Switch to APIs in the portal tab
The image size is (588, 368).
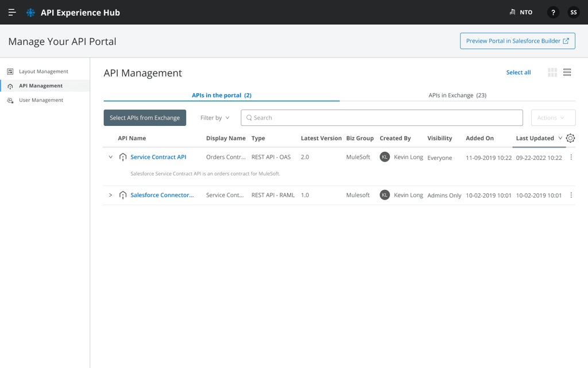coord(222,95)
